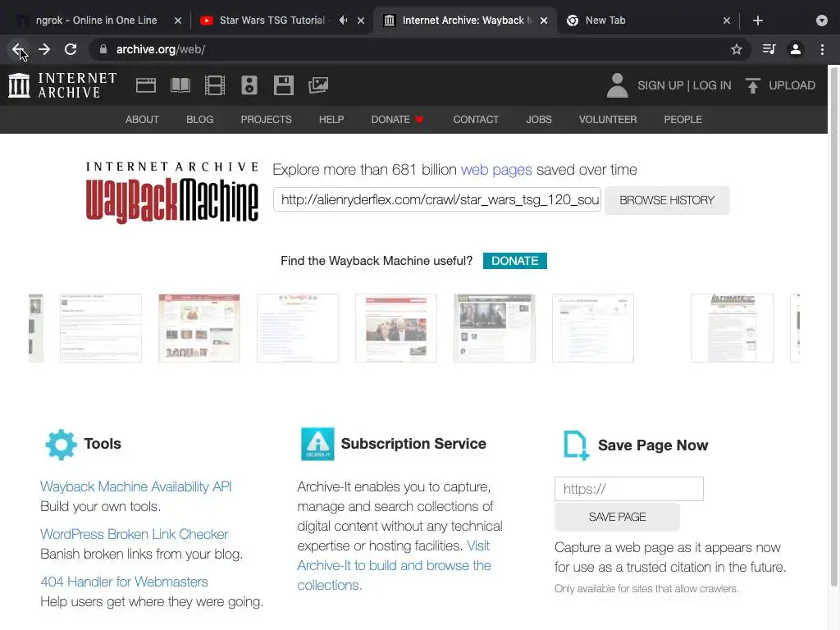Click the lock site info icon
Screen dimensions: 840x630
pos(103,50)
